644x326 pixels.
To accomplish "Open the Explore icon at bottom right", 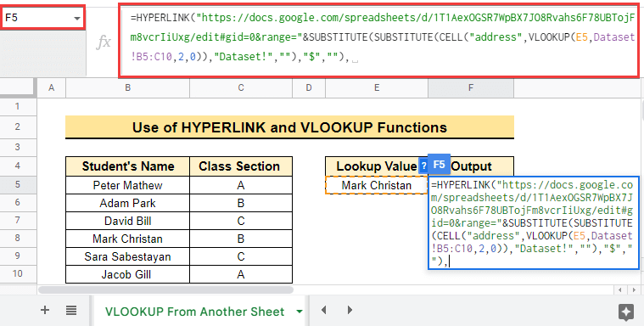I will point(625,312).
